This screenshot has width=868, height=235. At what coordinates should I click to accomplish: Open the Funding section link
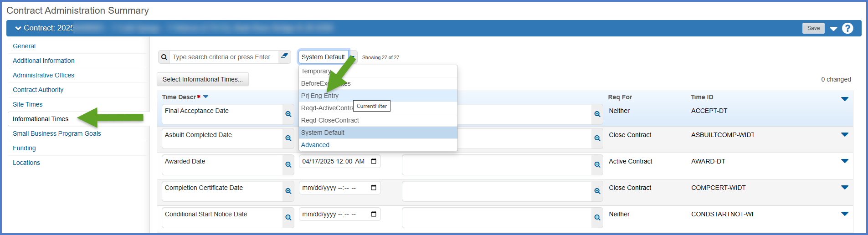click(24, 148)
